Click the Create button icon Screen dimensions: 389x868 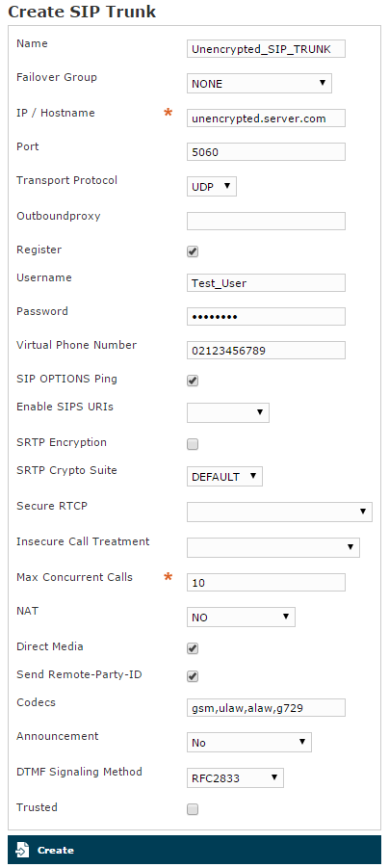tap(22, 850)
